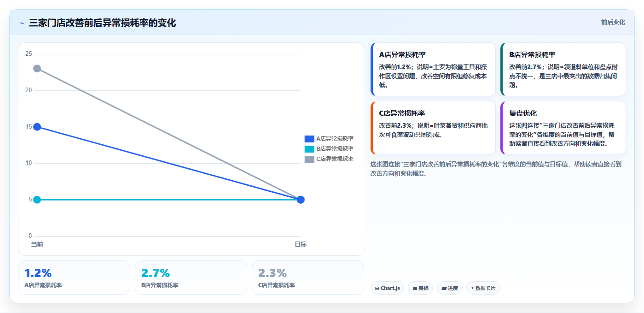Click the gray C店 data point at 当前
The width and height of the screenshot is (644, 313).
click(37, 69)
